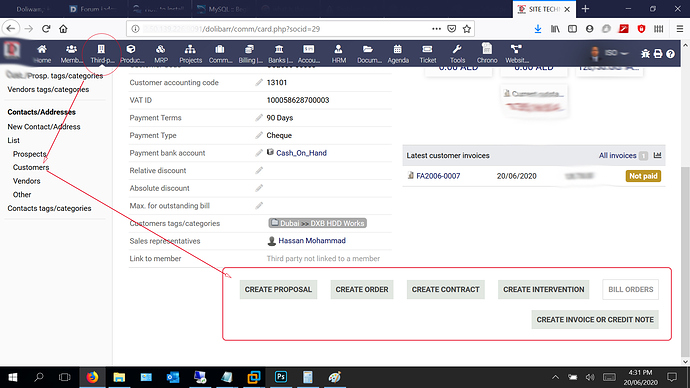The height and width of the screenshot is (388, 690).
Task: Edit Absolute discount pencil icon
Action: [259, 188]
